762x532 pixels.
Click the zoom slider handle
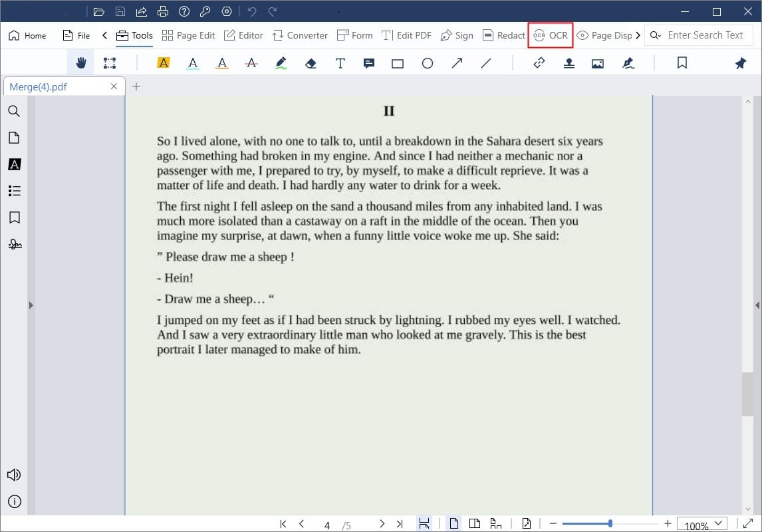point(610,523)
